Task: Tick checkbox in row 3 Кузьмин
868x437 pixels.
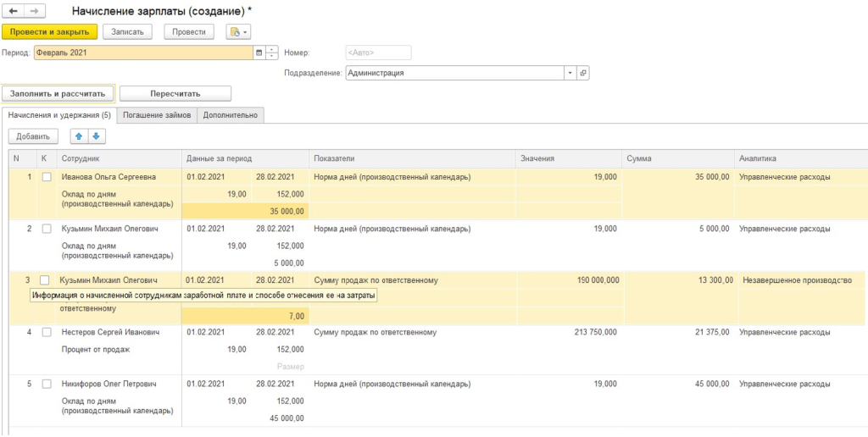Action: (x=45, y=280)
